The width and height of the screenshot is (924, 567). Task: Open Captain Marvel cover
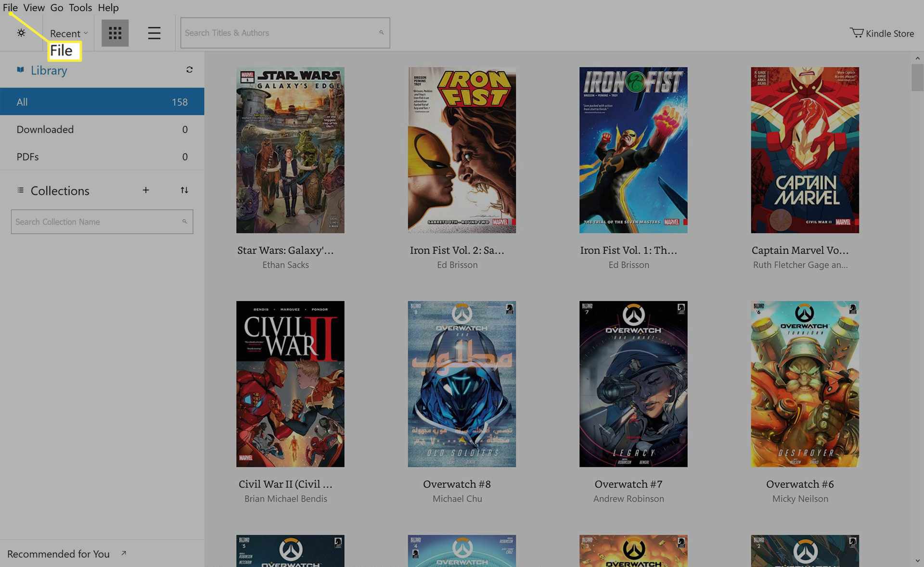(x=805, y=150)
